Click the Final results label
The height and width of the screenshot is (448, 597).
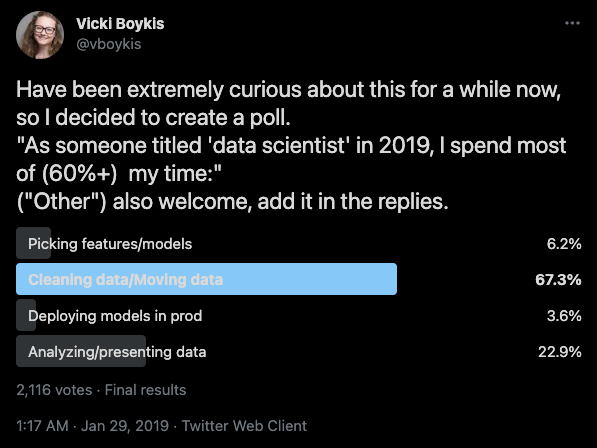point(145,390)
